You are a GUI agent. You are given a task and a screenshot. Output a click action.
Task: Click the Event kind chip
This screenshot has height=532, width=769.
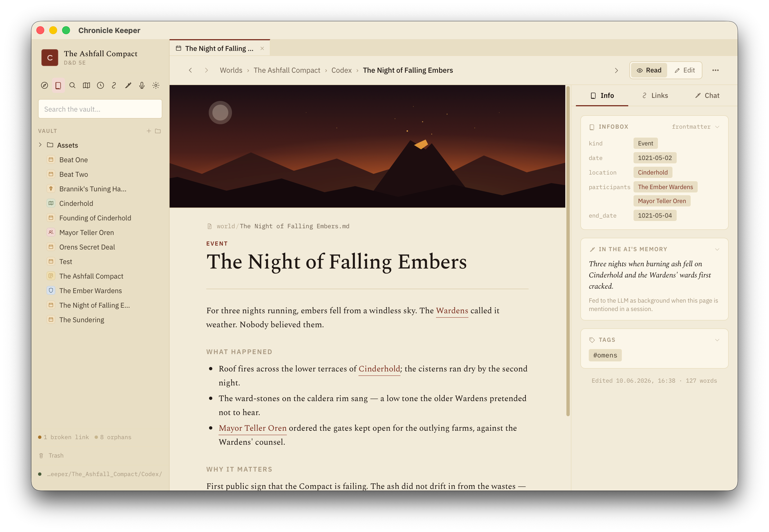click(645, 143)
